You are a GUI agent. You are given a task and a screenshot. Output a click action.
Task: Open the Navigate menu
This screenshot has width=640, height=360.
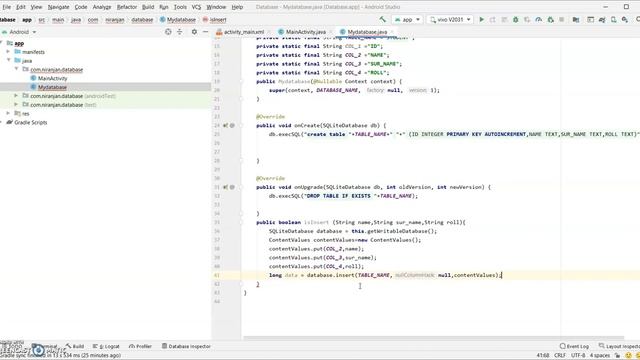[x=58, y=7]
